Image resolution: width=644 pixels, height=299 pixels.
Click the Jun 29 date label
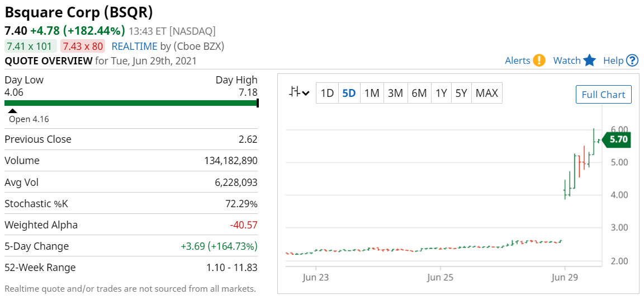(565, 278)
